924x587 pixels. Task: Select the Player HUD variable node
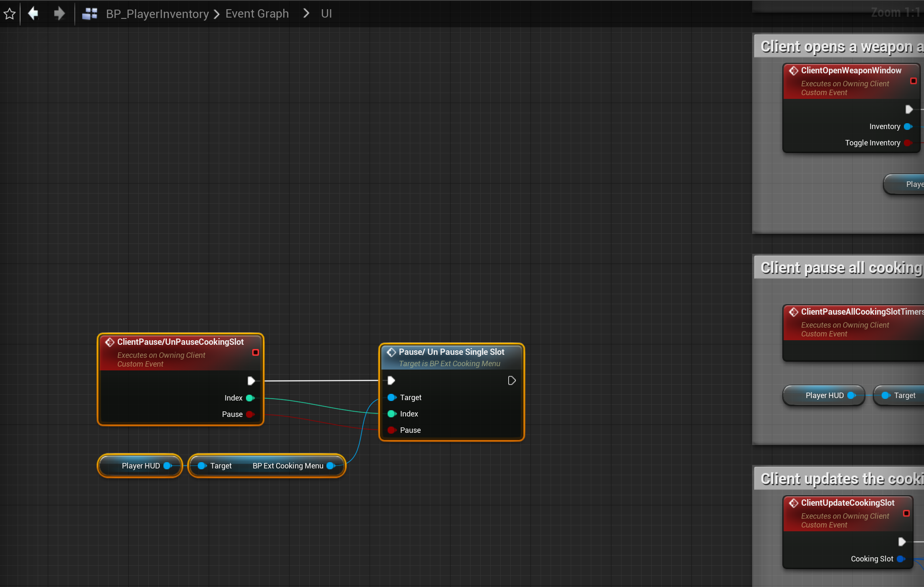click(140, 466)
